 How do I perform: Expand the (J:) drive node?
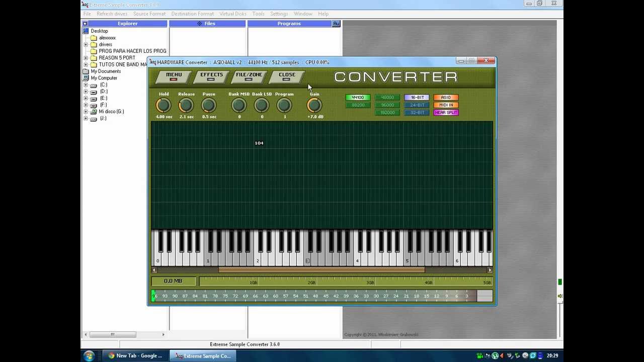(86, 119)
